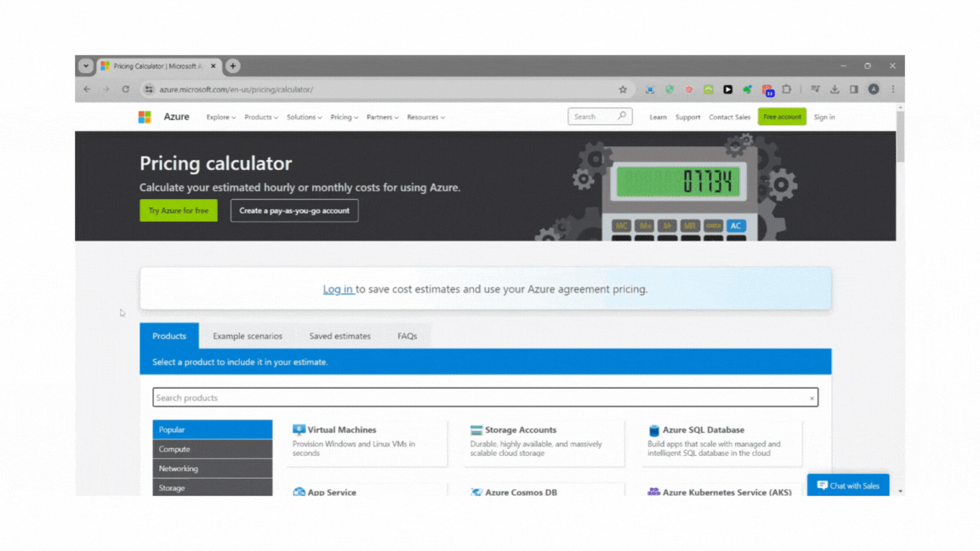
Task: Select the Compute product category
Action: [x=213, y=449]
